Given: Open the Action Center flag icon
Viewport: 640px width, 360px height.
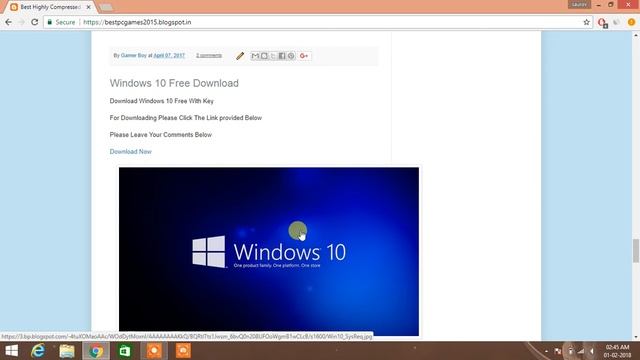Looking at the screenshot, I should (558, 351).
